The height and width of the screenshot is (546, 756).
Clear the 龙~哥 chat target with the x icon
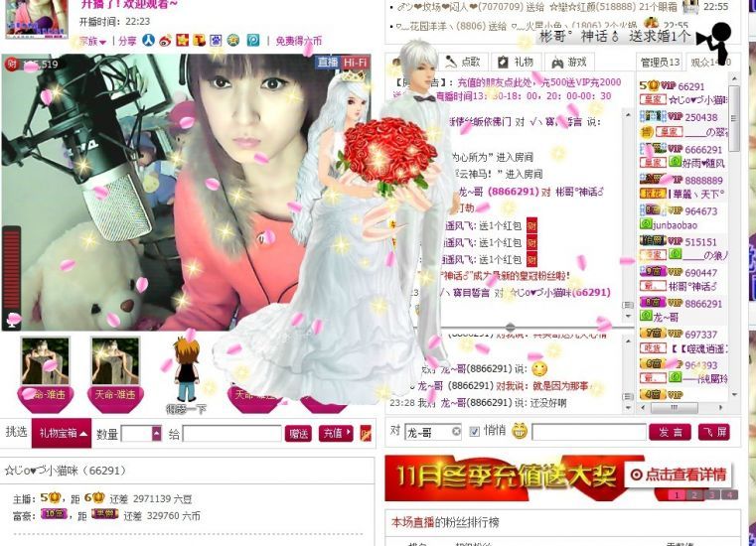(456, 431)
